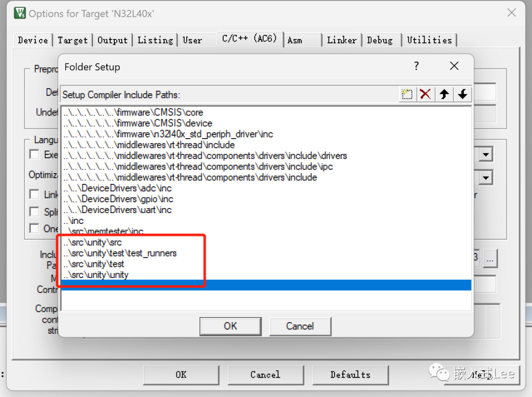Toggle the One checkbox
Viewport: 532px width, 397px height.
[34, 228]
